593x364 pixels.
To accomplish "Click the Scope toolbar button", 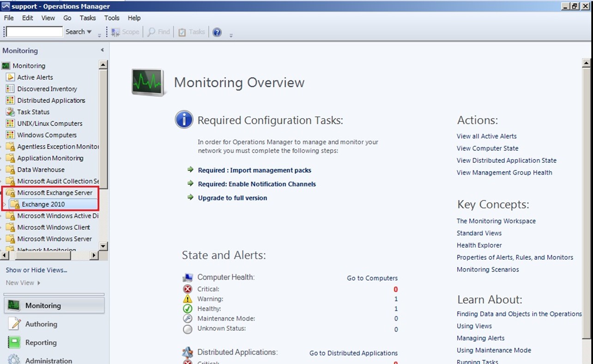I will coord(125,32).
